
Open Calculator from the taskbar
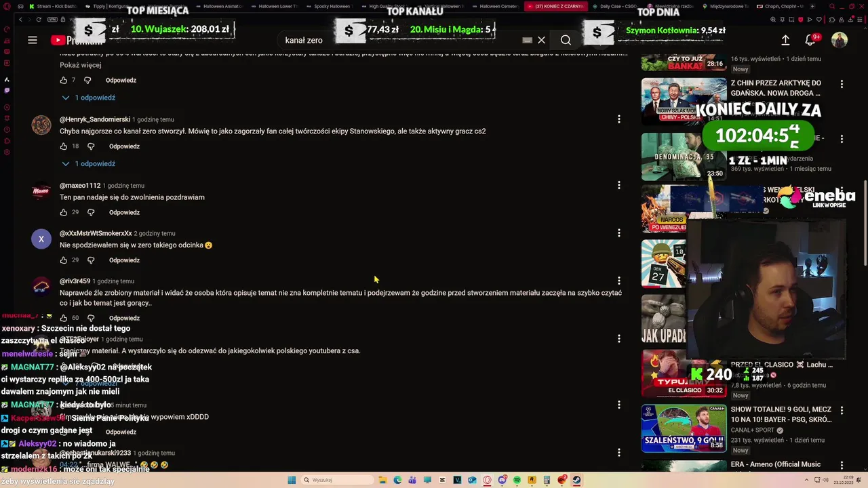point(547,480)
